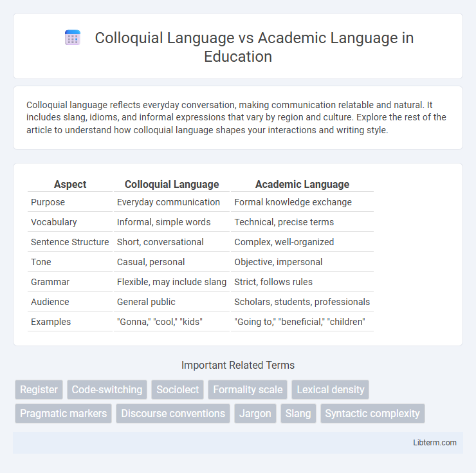
Task: Click the Lexical density tag
Action: [x=330, y=389]
